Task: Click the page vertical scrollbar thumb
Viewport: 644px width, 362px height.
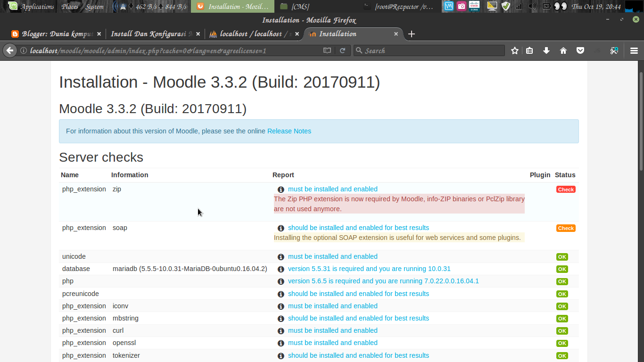Action: pyautogui.click(x=641, y=121)
